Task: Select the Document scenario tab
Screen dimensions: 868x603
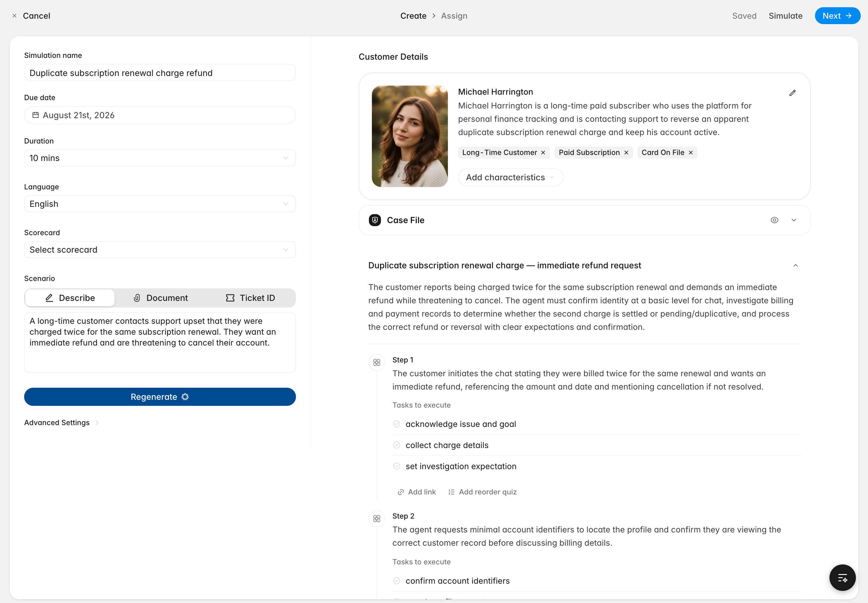Action: tap(160, 298)
